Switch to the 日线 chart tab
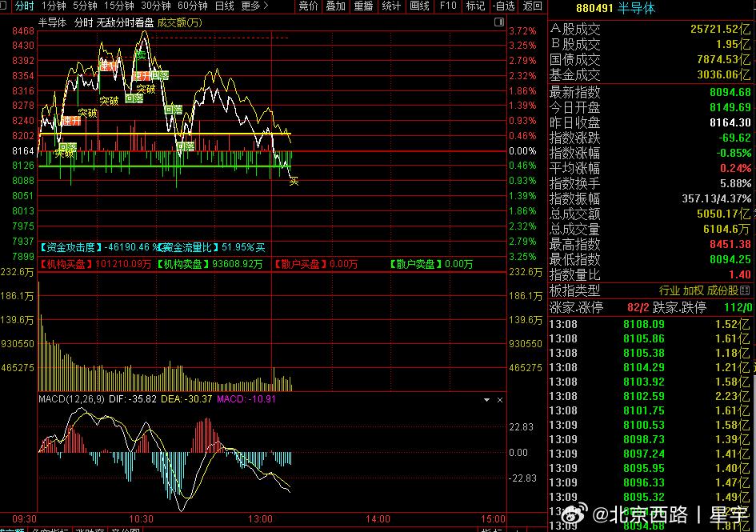The width and height of the screenshot is (756, 532). click(x=224, y=6)
